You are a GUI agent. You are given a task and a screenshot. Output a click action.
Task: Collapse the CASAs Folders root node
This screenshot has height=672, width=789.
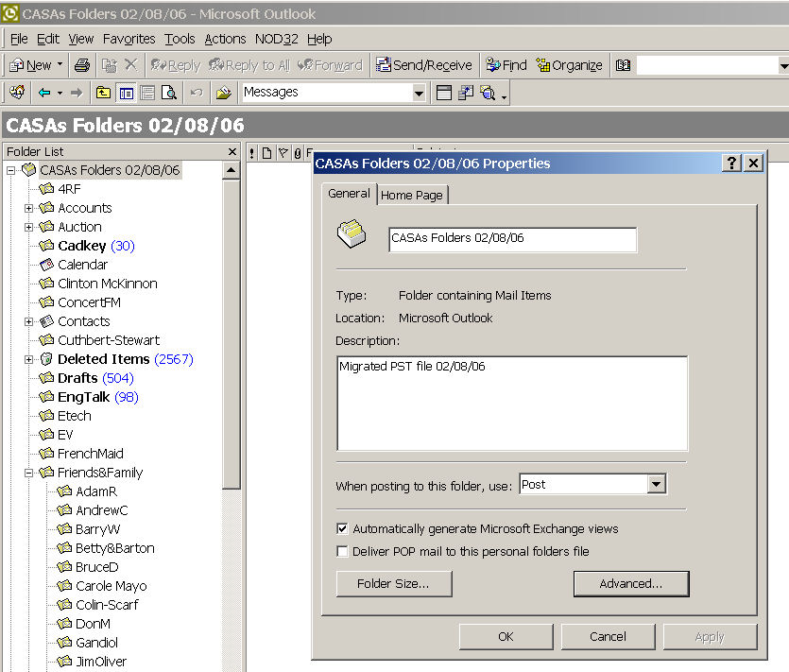pyautogui.click(x=10, y=171)
